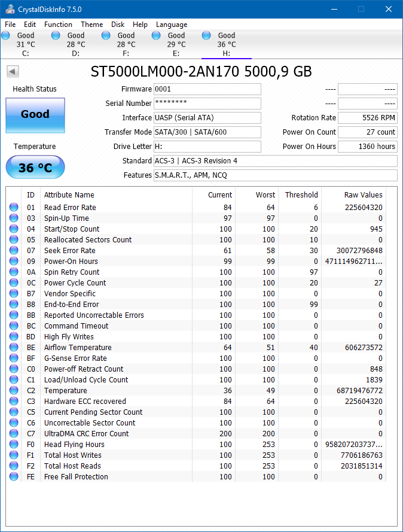This screenshot has height=532, width=403.
Task: Click the Attribute Name column header
Action: [x=116, y=194]
